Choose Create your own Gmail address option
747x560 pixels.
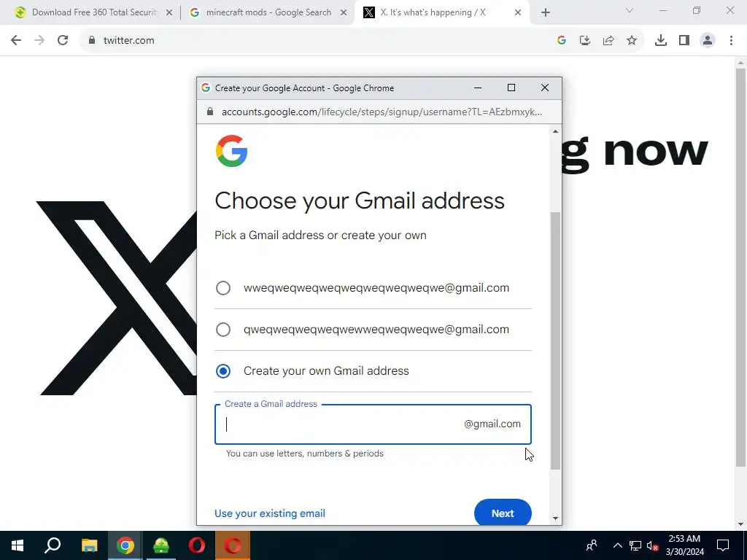[223, 371]
